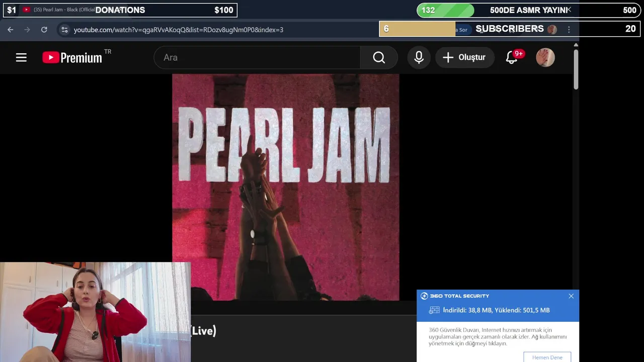Focus the Ara search field

257,57
